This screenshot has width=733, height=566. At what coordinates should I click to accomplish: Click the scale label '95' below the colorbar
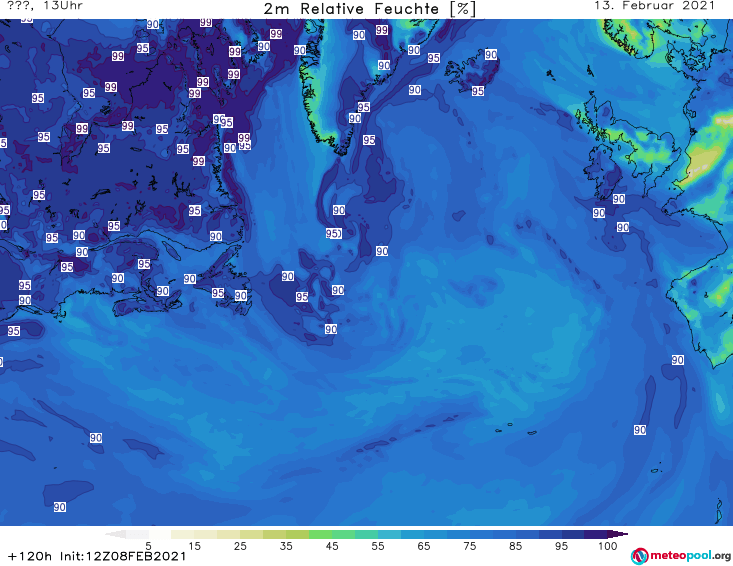tap(561, 546)
